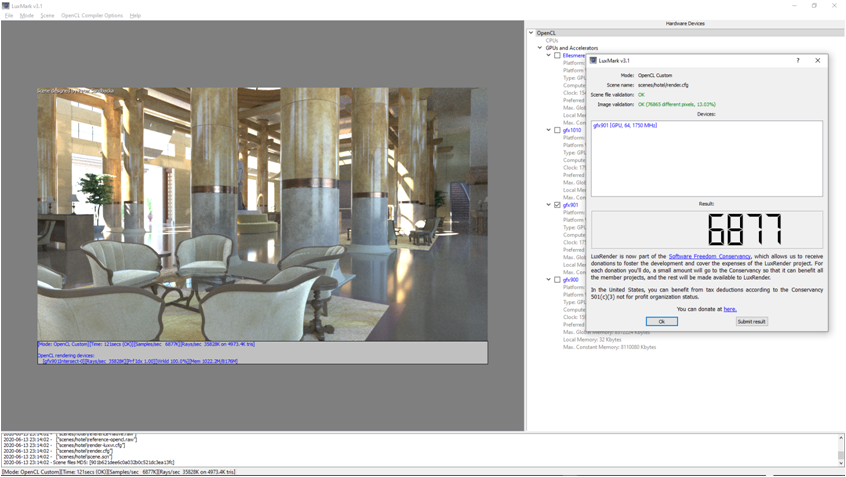Toggle the gfx1010 device checkbox

click(557, 130)
